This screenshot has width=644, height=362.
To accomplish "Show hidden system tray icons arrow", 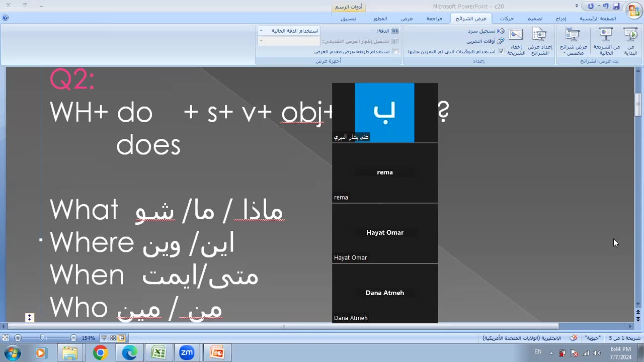I will pyautogui.click(x=551, y=353).
